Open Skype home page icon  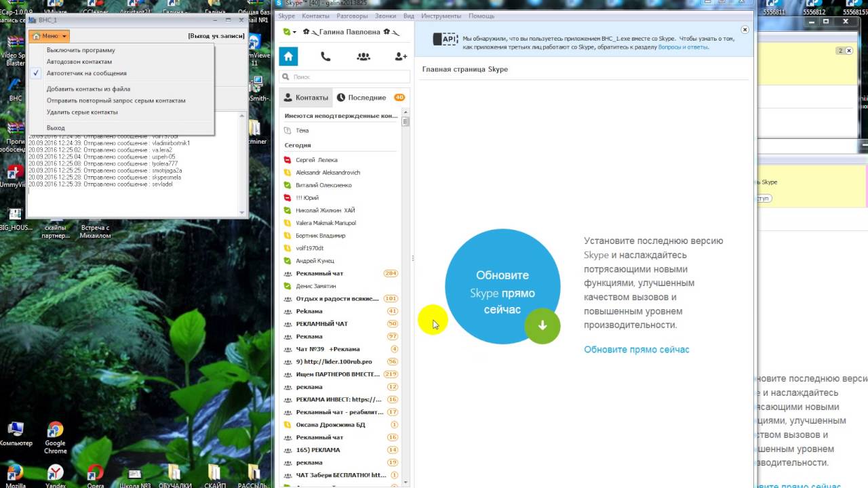(x=288, y=57)
